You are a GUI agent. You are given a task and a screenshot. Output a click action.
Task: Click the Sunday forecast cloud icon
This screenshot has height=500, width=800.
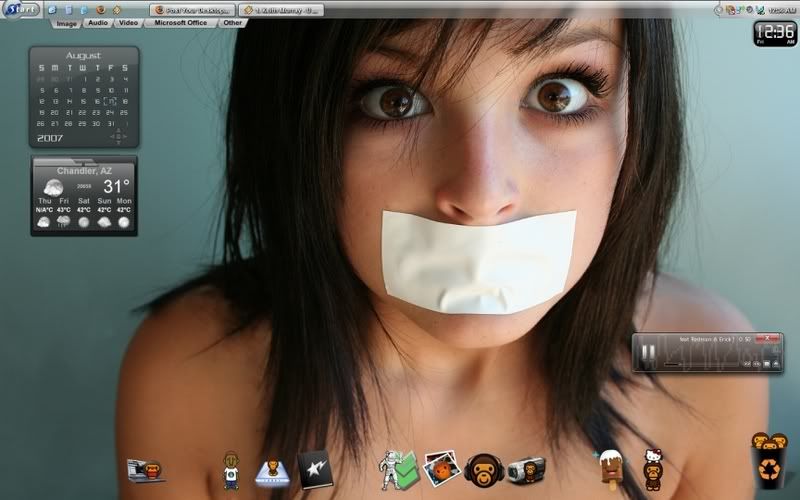pyautogui.click(x=104, y=222)
